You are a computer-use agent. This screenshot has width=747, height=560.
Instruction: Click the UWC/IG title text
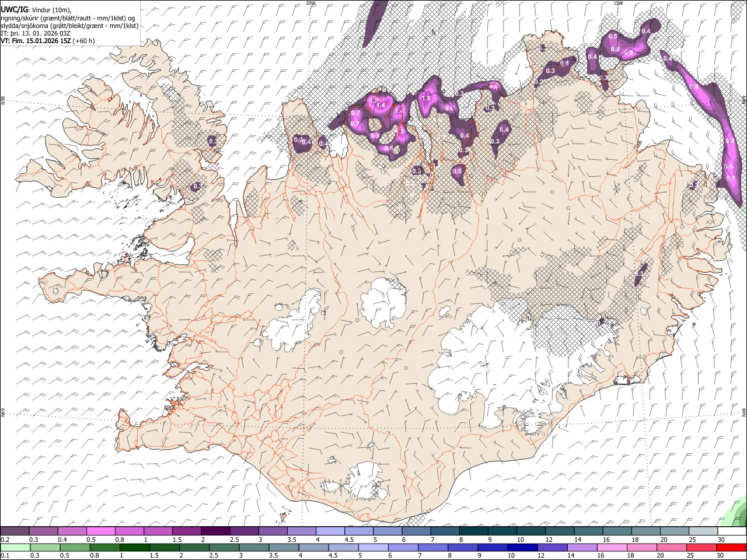13,10
